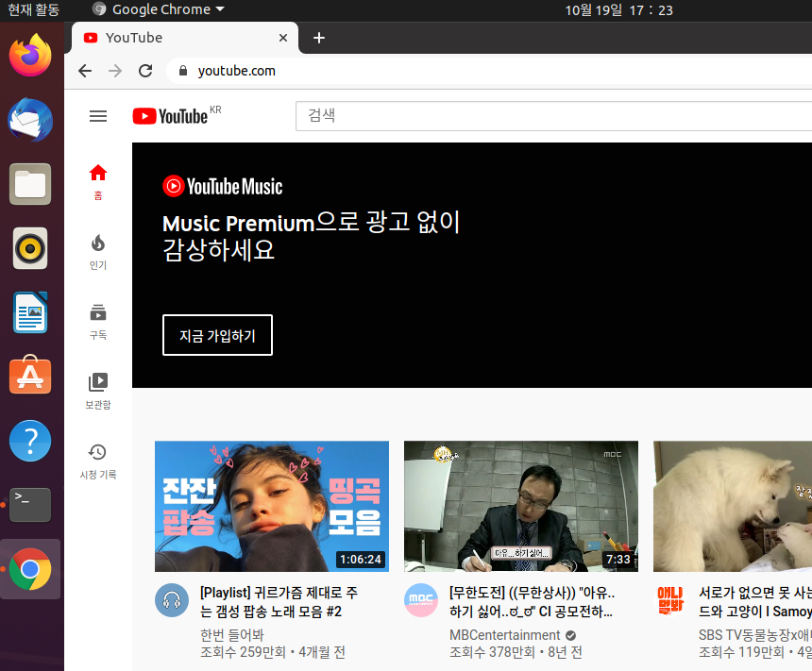Select the YouTube browser tab
812x671 pixels.
click(184, 38)
